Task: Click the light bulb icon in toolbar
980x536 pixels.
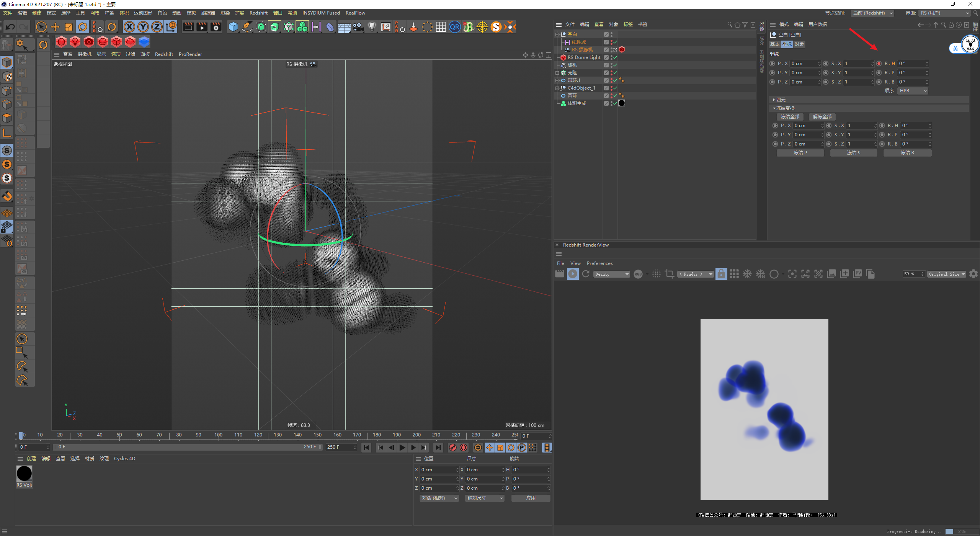Action: tap(372, 27)
